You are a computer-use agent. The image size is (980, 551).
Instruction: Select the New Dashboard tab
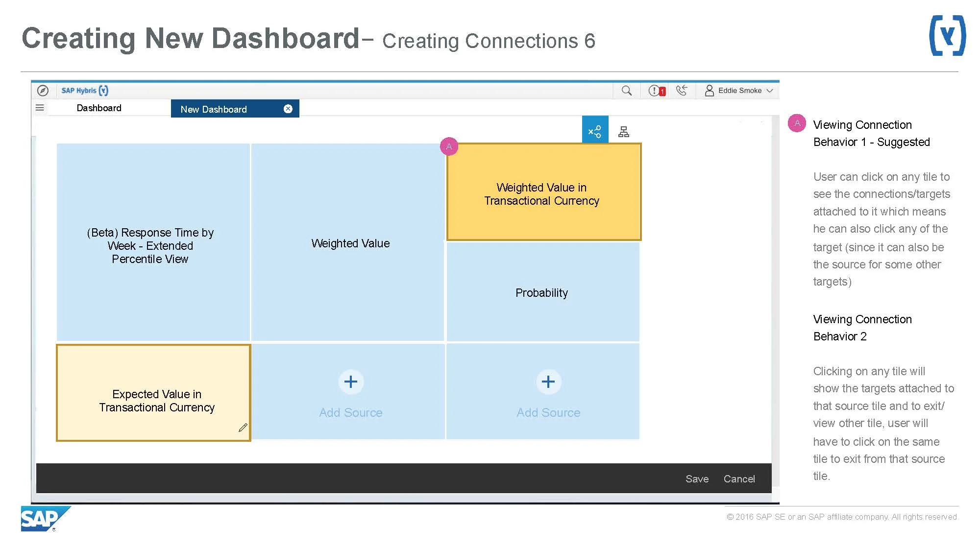pos(235,109)
